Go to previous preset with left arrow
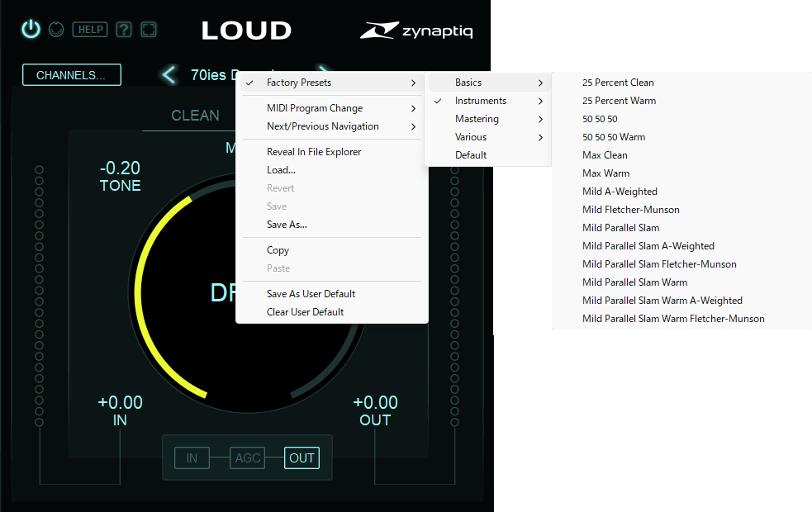 (169, 75)
